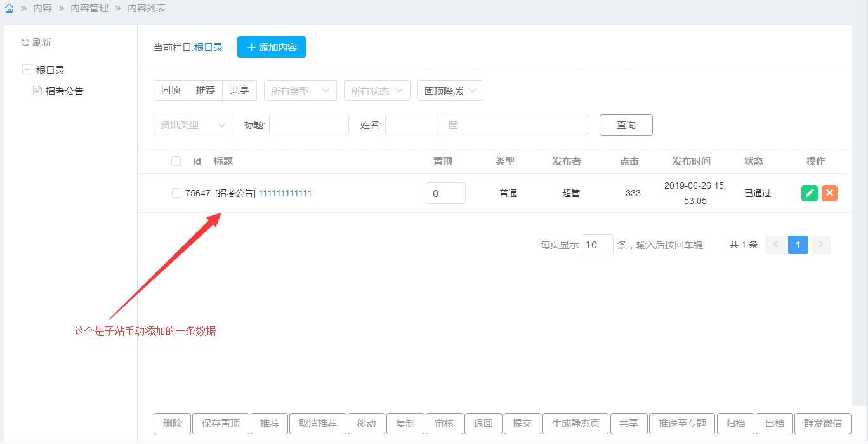Toggle the 推荐 filter button
This screenshot has height=444, width=868.
206,90
